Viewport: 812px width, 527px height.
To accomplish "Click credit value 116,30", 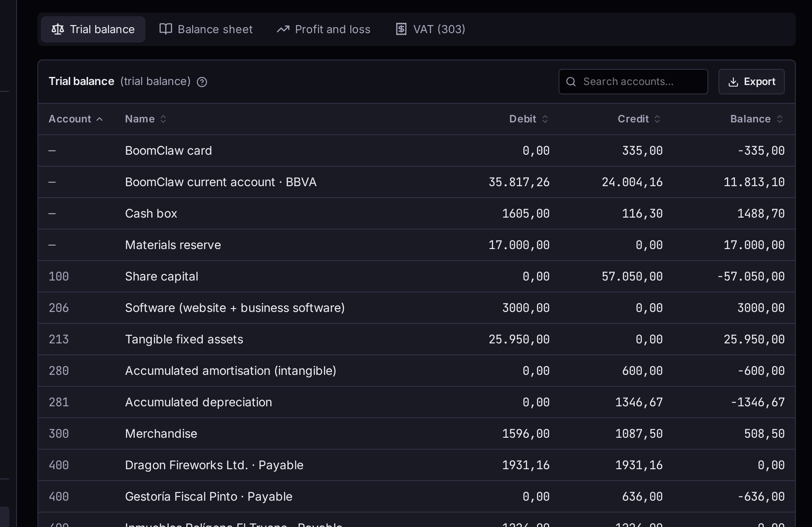I will tap(642, 214).
